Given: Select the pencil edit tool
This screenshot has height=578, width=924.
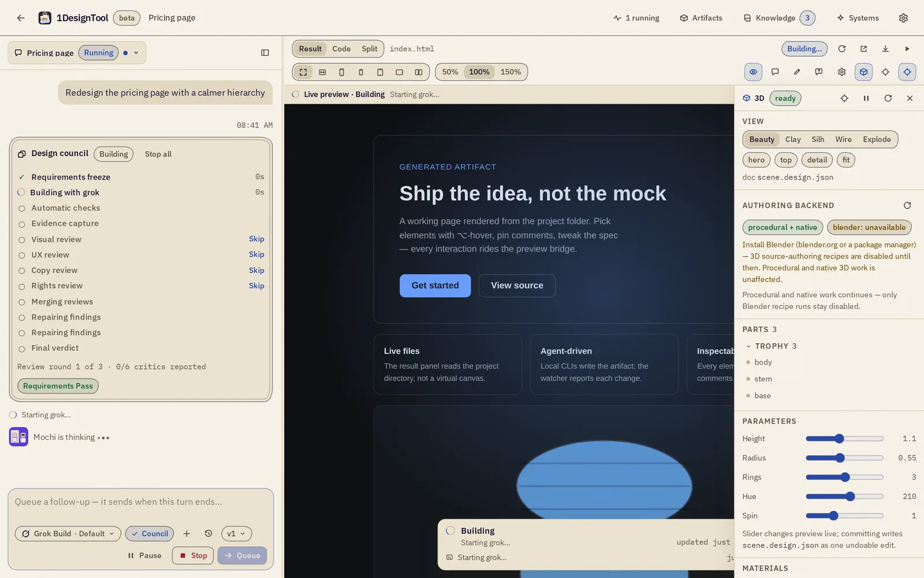Looking at the screenshot, I should tap(797, 72).
